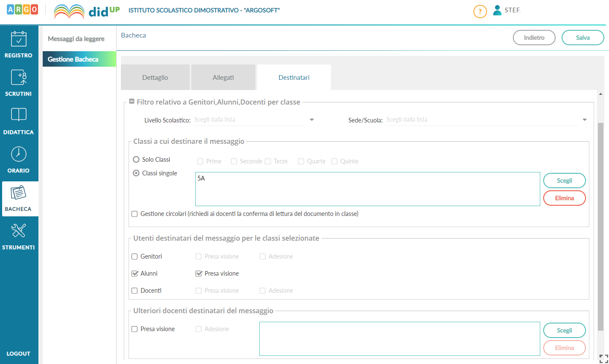
Task: Toggle the Quarte checkbox
Action: [301, 161]
